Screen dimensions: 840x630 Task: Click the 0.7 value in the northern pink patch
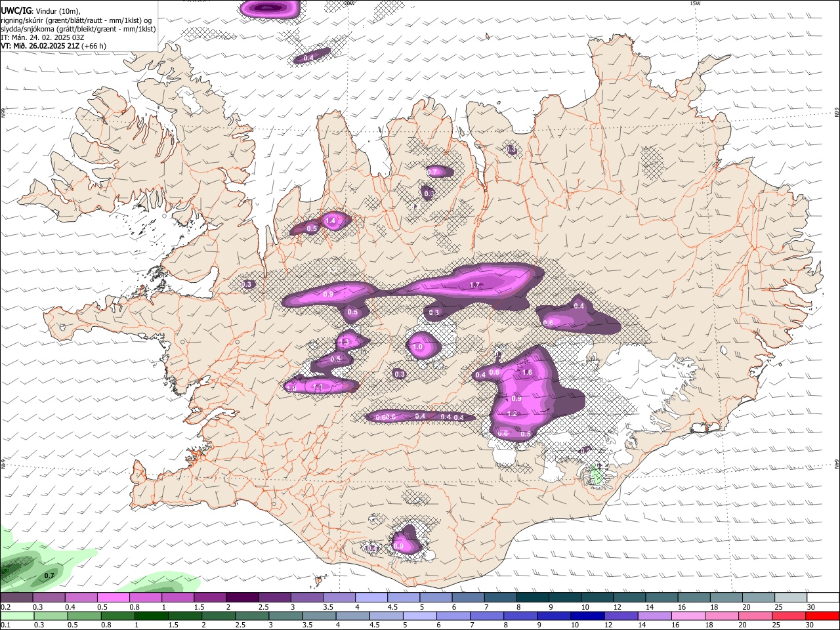click(432, 172)
